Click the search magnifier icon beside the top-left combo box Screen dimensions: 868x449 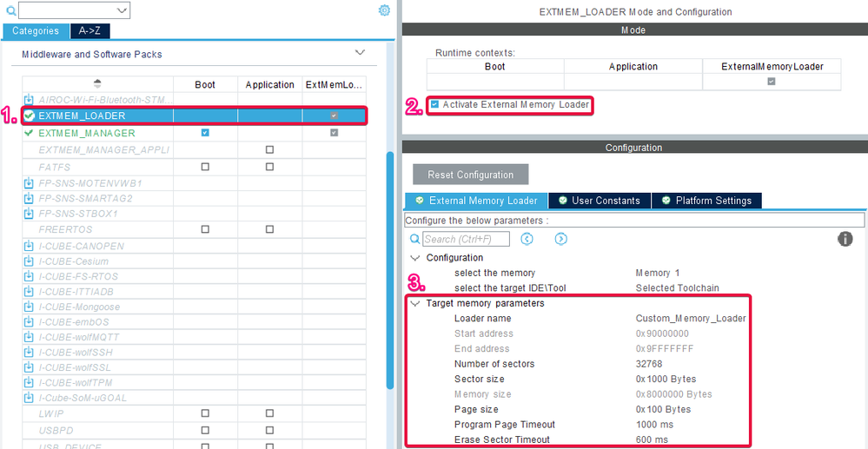click(x=10, y=10)
